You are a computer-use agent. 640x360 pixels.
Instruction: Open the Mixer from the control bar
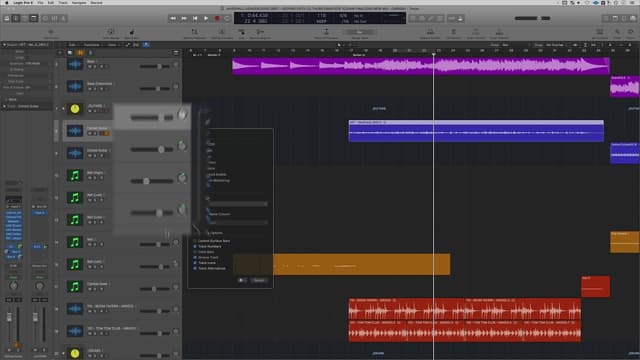[x=54, y=18]
